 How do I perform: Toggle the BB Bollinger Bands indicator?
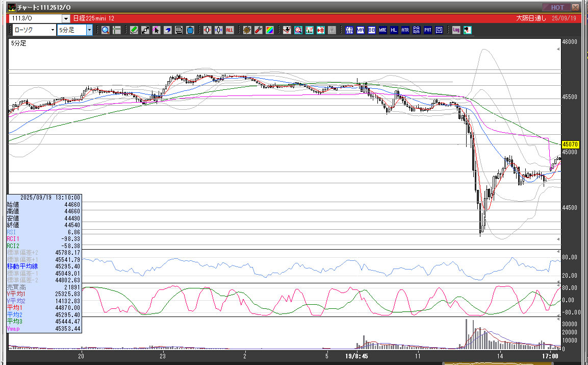click(372, 30)
